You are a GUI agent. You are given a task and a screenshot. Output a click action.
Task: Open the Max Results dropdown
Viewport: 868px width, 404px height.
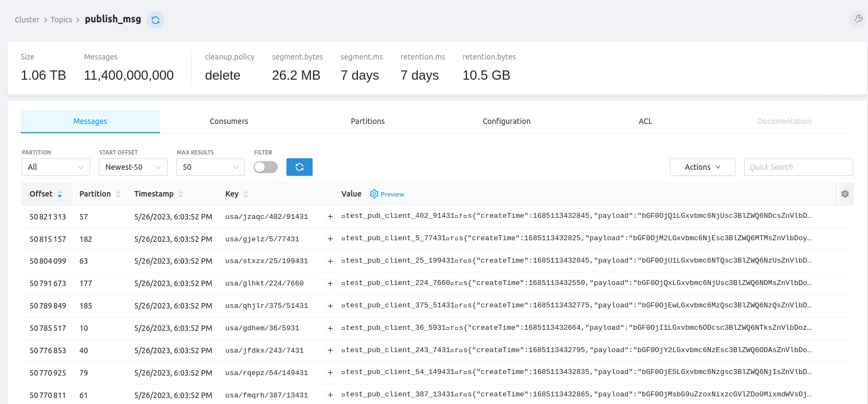210,167
